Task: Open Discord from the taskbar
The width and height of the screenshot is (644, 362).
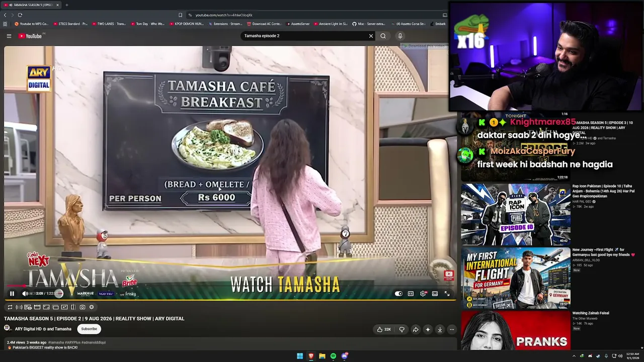Action: coord(345,356)
